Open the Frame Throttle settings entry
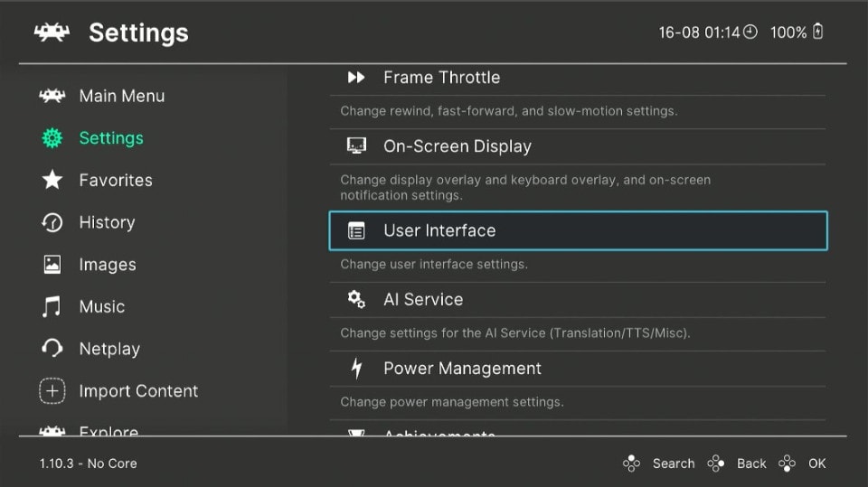Screen dimensions: 868x487 coord(578,78)
